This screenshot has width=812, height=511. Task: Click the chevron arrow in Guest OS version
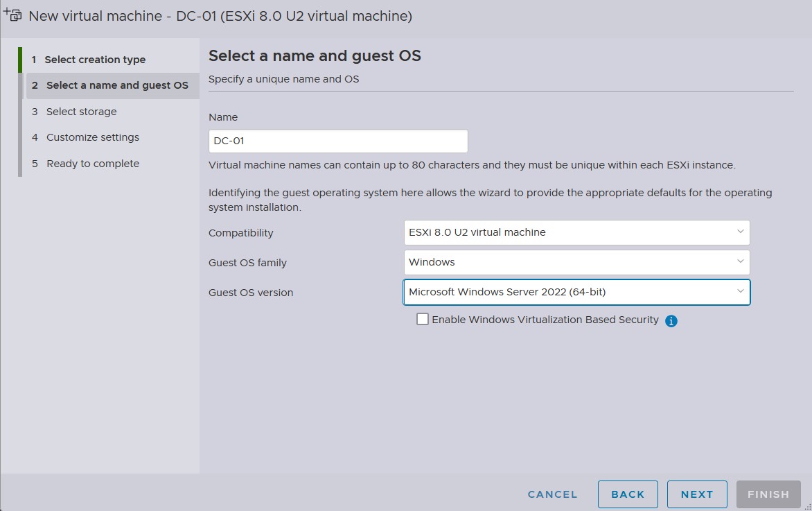coord(740,292)
